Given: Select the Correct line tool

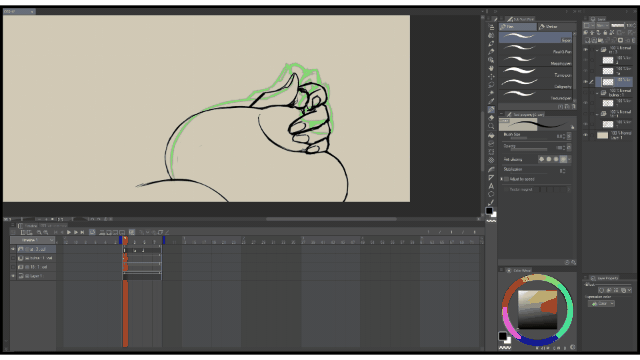Looking at the screenshot, I should tap(491, 202).
